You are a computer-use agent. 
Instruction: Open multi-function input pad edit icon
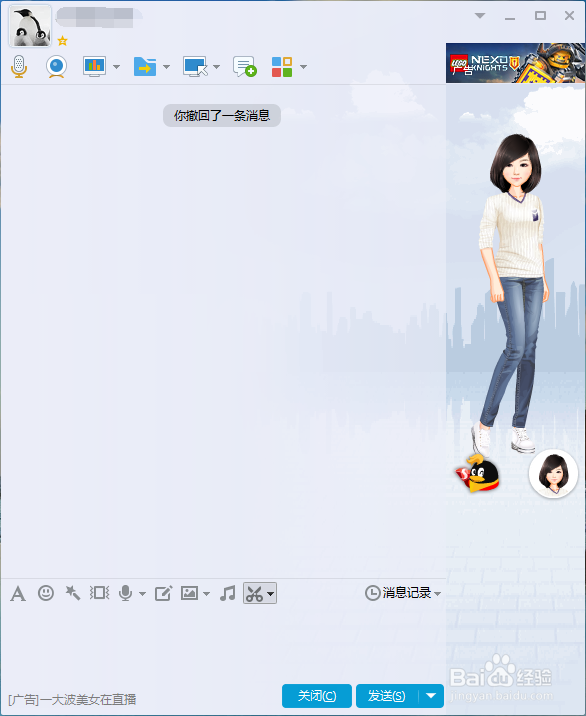(163, 593)
